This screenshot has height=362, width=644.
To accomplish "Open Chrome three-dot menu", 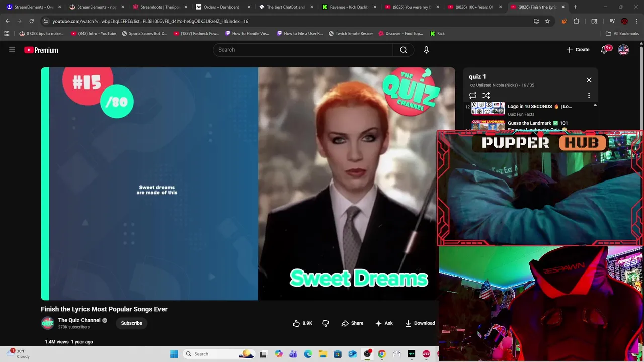I will pyautogui.click(x=636, y=21).
